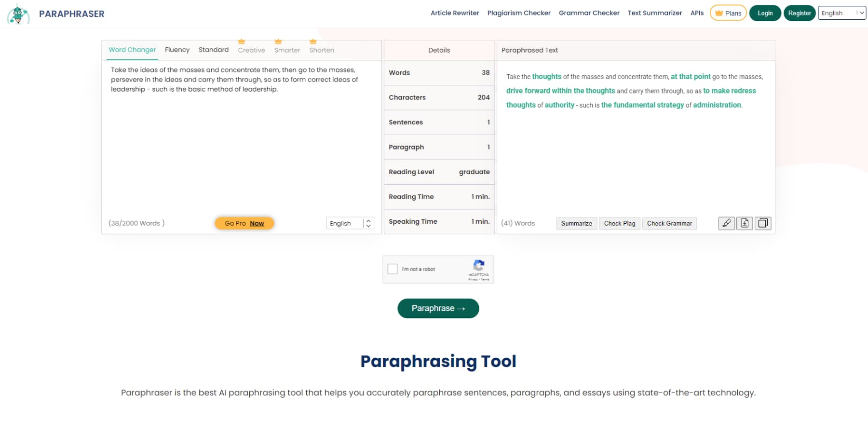Open the Plagiarism Checker menu item

[519, 13]
